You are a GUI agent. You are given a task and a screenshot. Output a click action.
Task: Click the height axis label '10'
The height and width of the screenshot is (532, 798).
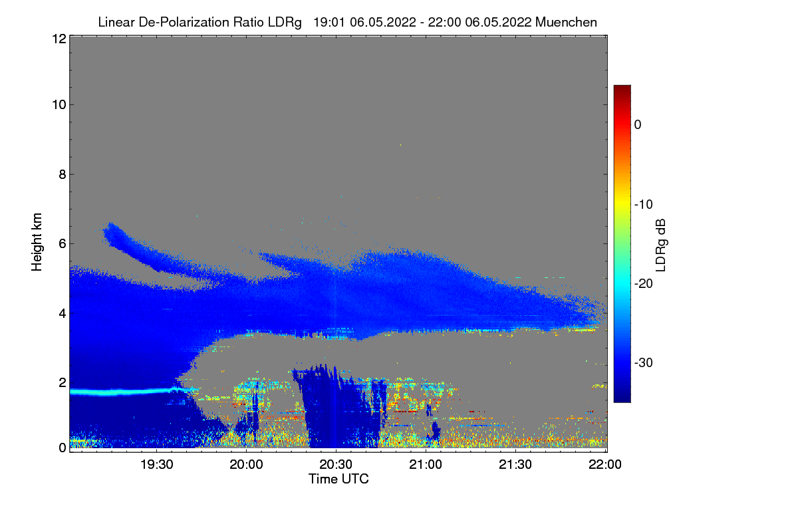pyautogui.click(x=58, y=104)
